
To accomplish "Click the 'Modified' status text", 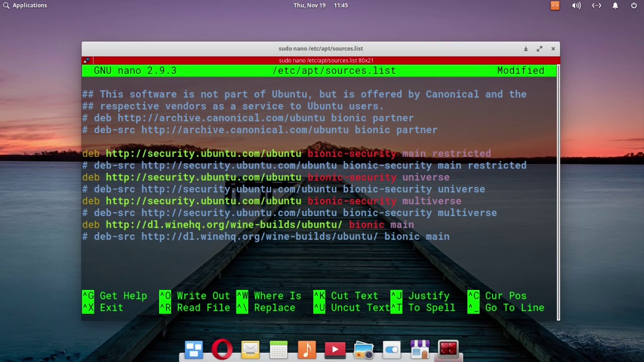I will point(521,71).
